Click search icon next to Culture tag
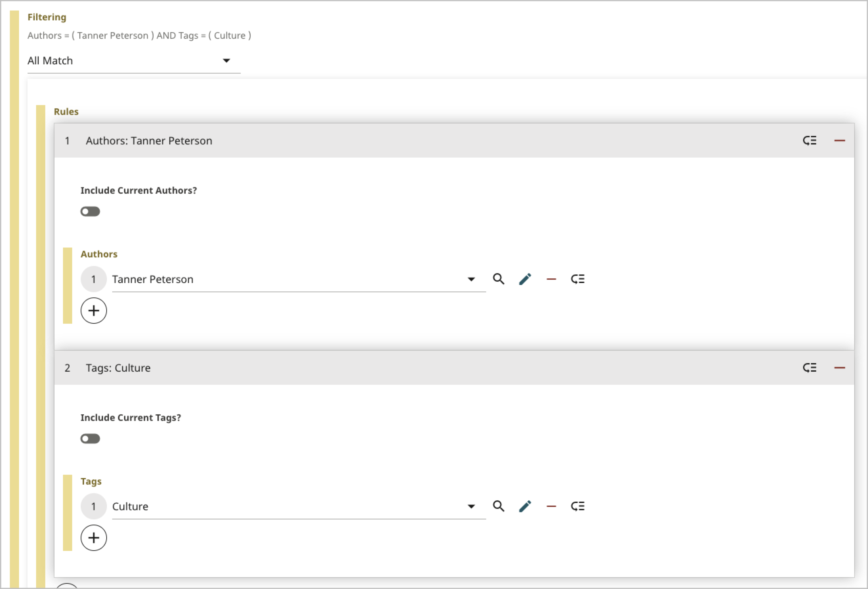868x589 pixels. (498, 506)
